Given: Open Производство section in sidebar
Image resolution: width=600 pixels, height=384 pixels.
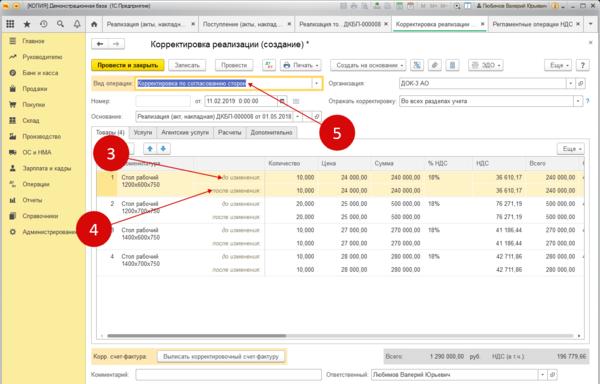Looking at the screenshot, I should (41, 137).
